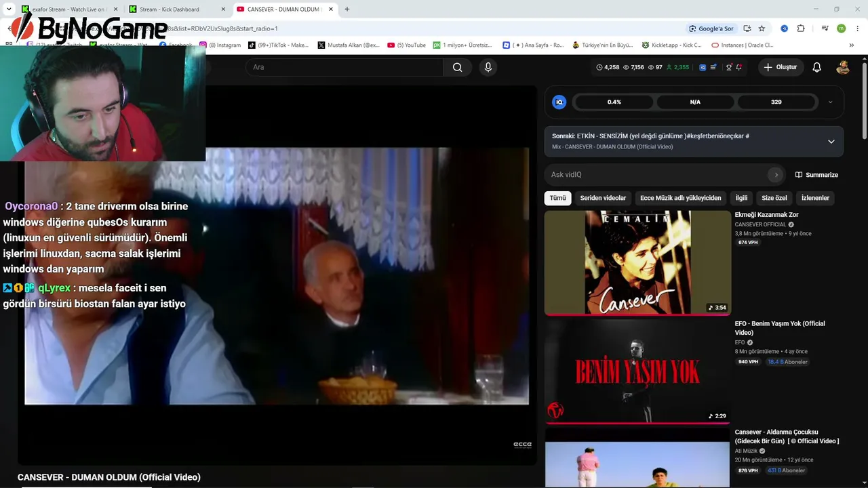Viewport: 868px width, 488px height.
Task: Open Cansever - Aldanma Çocuksu video title
Action: pos(787,436)
